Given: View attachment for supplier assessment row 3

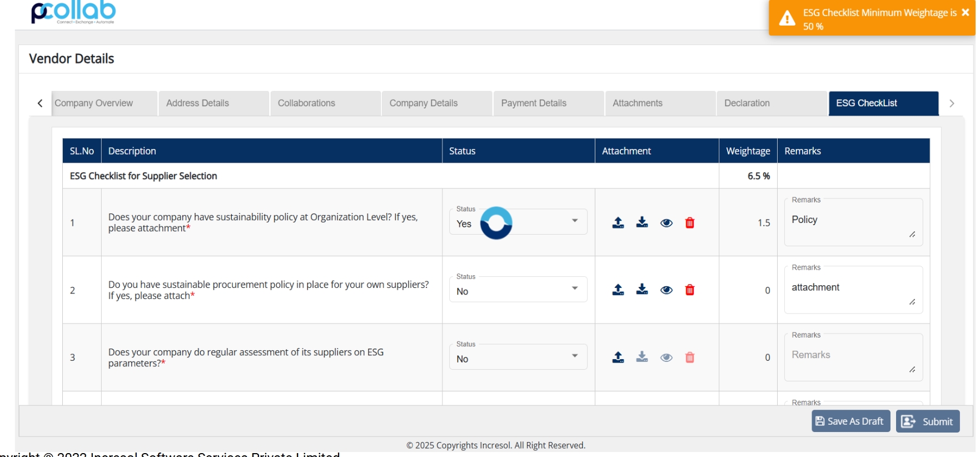Looking at the screenshot, I should pos(666,357).
